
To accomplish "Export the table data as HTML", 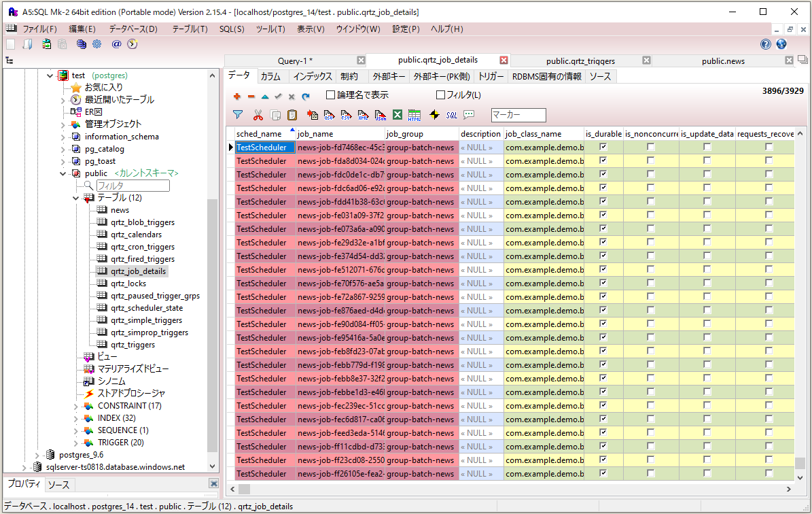I will tap(414, 115).
